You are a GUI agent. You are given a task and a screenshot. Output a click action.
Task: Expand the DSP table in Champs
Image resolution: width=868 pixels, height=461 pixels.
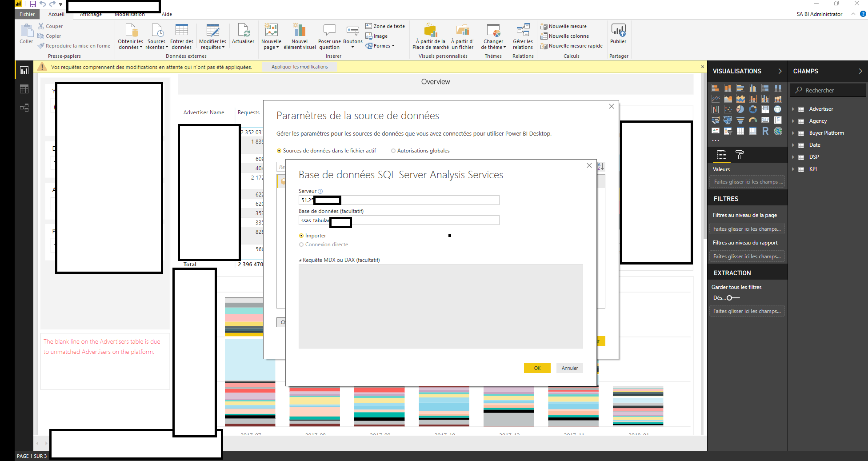(793, 157)
